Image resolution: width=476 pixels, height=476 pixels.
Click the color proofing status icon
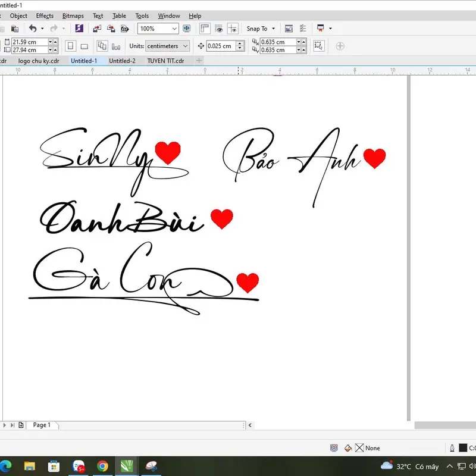click(x=334, y=448)
